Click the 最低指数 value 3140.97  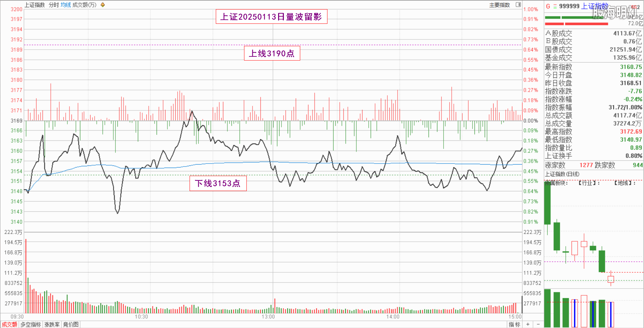(x=631, y=140)
